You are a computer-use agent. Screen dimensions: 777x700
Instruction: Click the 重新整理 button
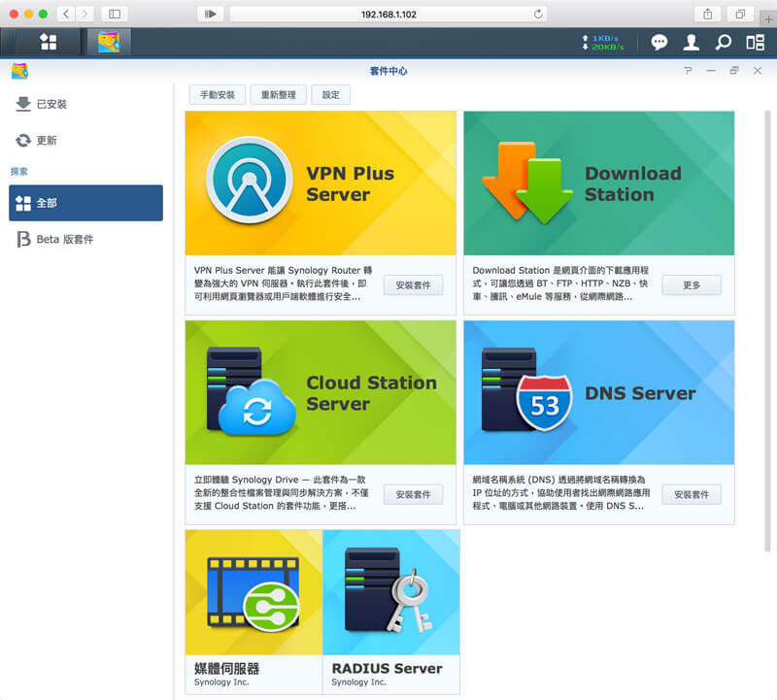point(278,95)
